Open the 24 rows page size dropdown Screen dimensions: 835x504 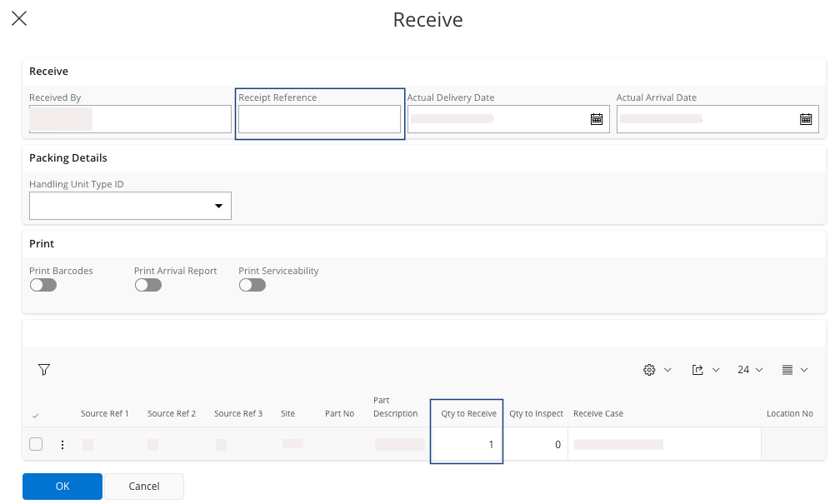tap(750, 370)
